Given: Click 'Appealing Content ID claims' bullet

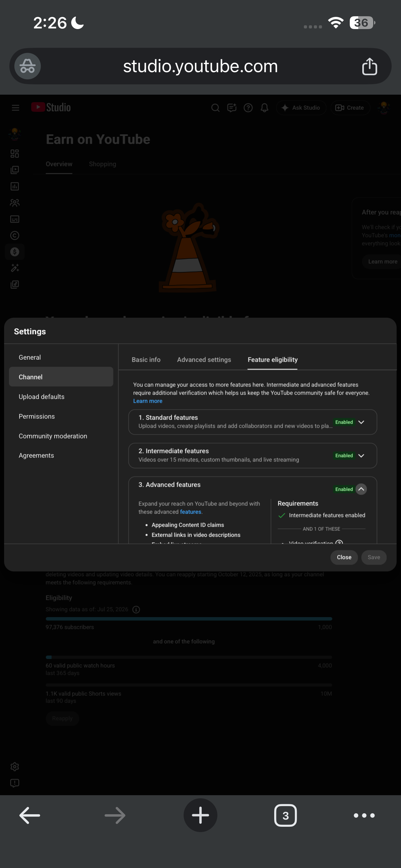Looking at the screenshot, I should coord(187,525).
